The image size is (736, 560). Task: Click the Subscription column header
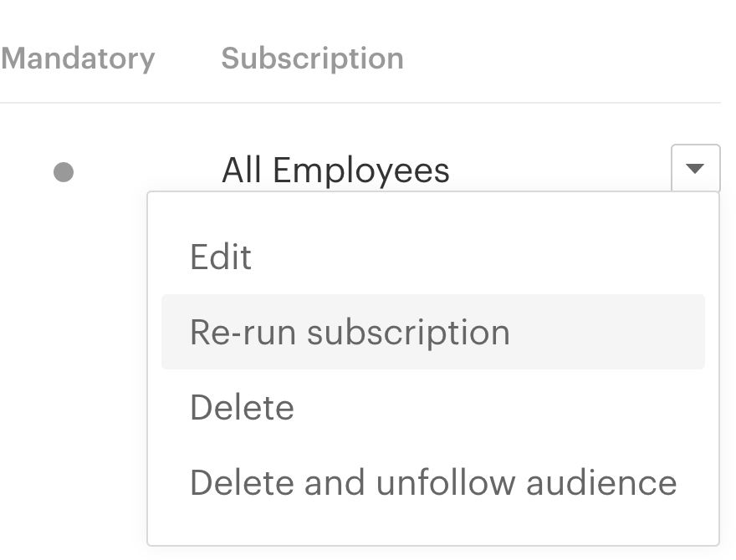click(x=312, y=59)
